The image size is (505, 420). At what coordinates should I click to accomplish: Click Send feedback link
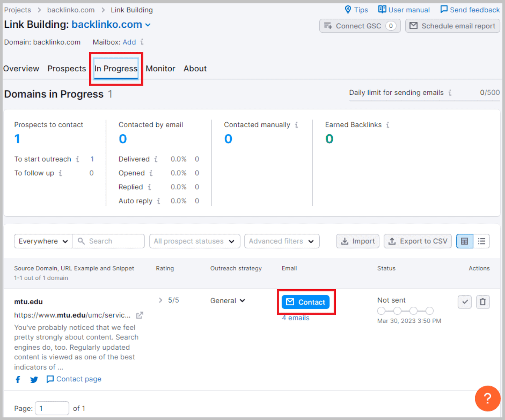point(470,10)
